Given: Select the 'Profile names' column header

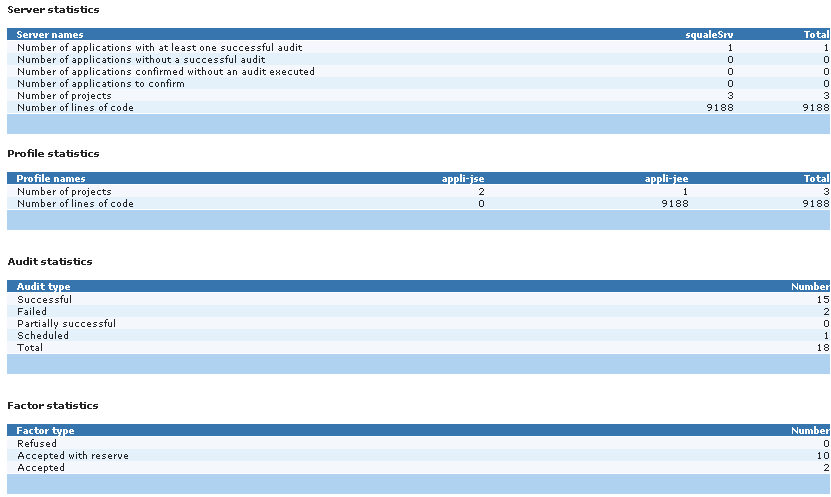Looking at the screenshot, I should pyautogui.click(x=51, y=179).
